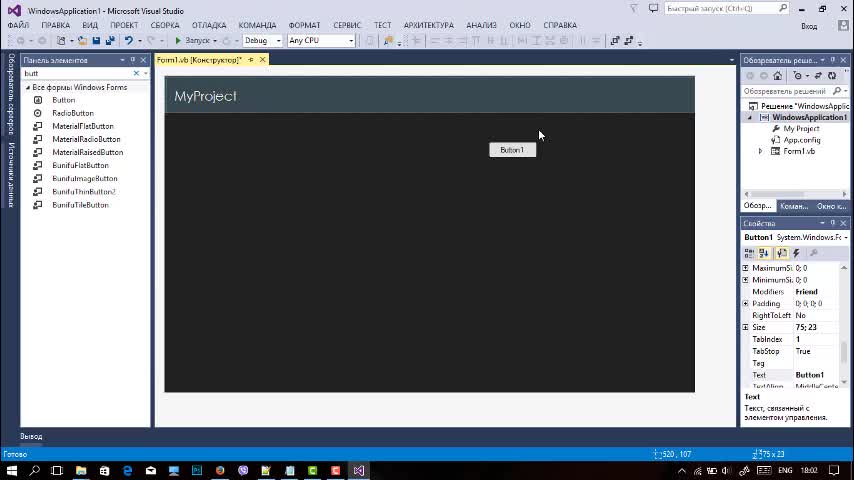Open Edge browser from taskbar
Image resolution: width=854 pixels, height=480 pixels.
pos(127,470)
